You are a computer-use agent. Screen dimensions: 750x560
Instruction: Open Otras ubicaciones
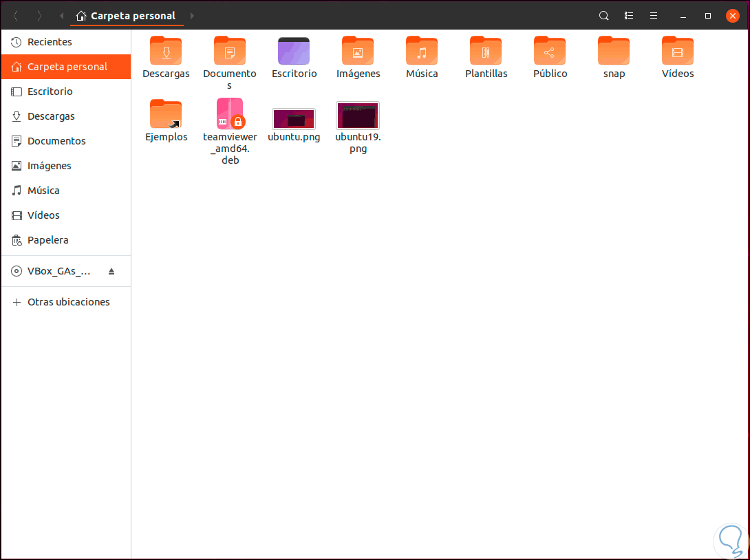[x=66, y=302]
